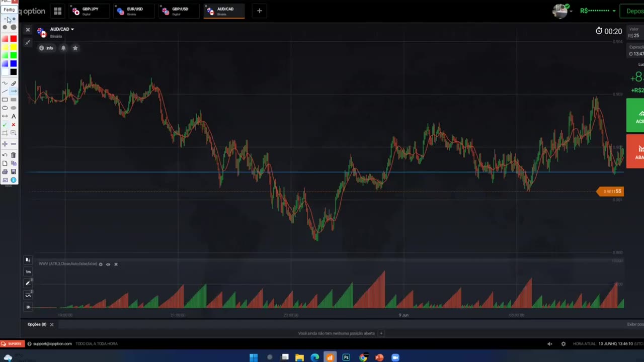The height and width of the screenshot is (362, 644).
Task: Open chart type candlestick selector
Action: tap(28, 260)
